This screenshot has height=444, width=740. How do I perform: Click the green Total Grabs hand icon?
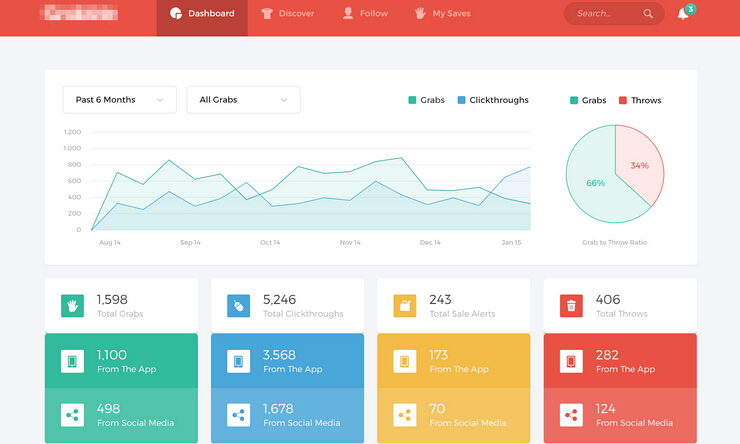(72, 306)
